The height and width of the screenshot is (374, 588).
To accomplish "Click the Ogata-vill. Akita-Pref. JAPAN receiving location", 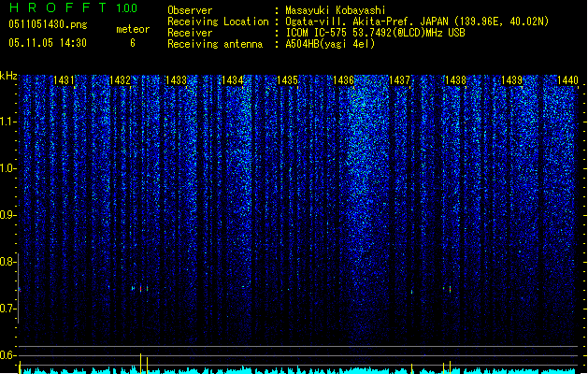I will click(x=417, y=22).
